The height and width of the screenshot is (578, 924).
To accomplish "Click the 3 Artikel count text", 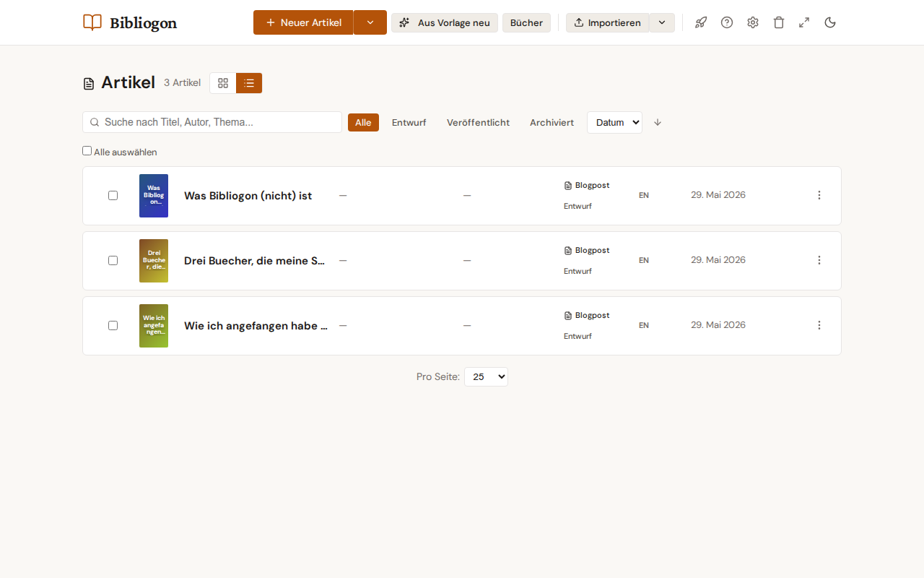I will tap(182, 83).
